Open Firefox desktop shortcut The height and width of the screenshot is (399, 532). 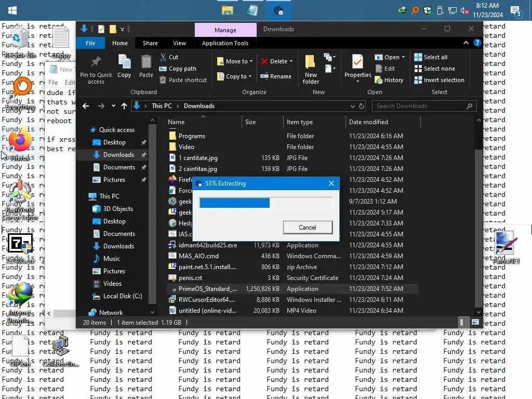(20, 143)
